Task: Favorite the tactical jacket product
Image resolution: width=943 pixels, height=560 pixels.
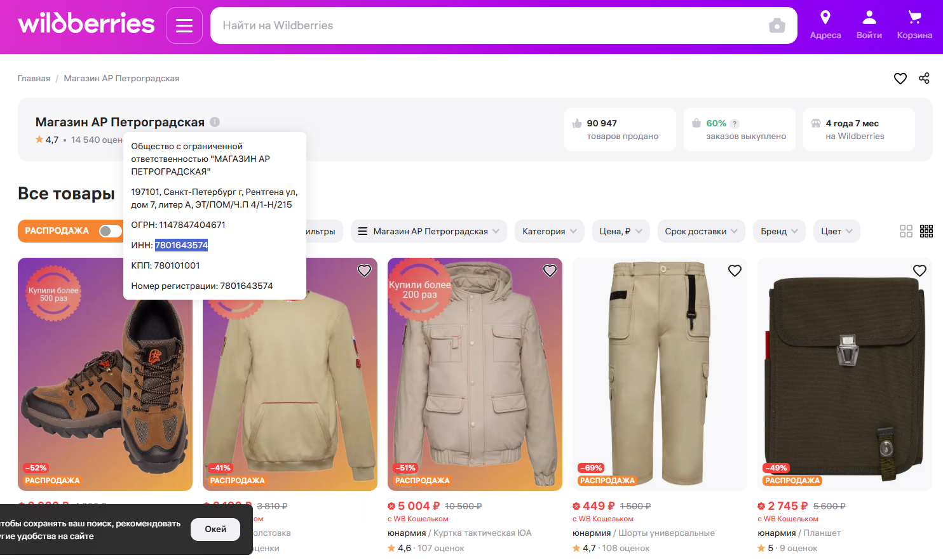Action: click(550, 271)
